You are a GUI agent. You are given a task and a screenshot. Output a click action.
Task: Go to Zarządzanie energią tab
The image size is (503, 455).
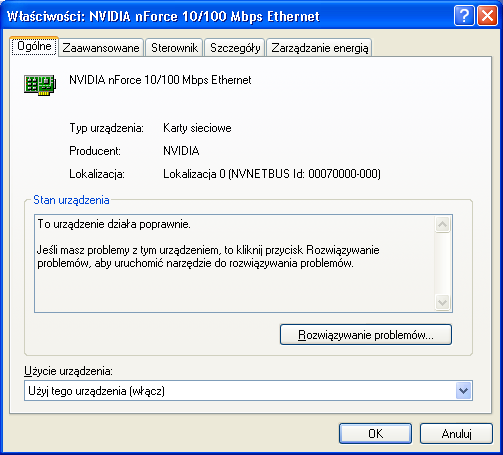coord(320,48)
